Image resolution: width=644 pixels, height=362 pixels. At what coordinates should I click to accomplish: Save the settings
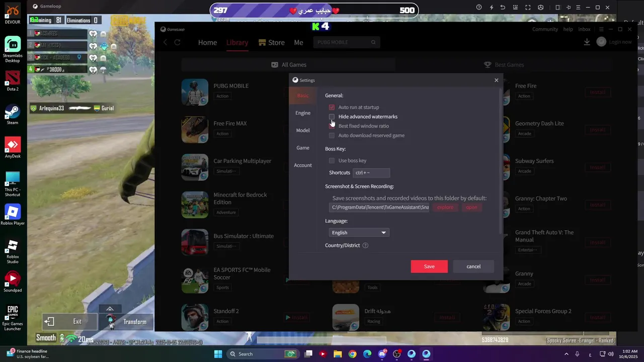tap(429, 266)
